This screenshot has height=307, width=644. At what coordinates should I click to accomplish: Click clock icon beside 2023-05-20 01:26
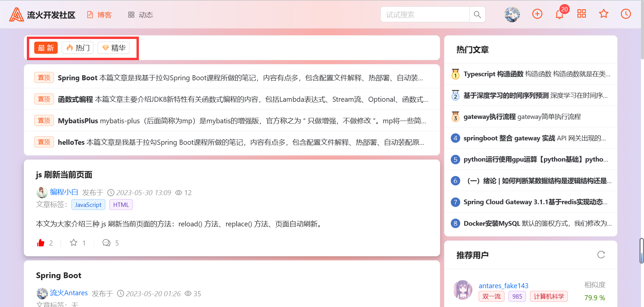point(120,294)
